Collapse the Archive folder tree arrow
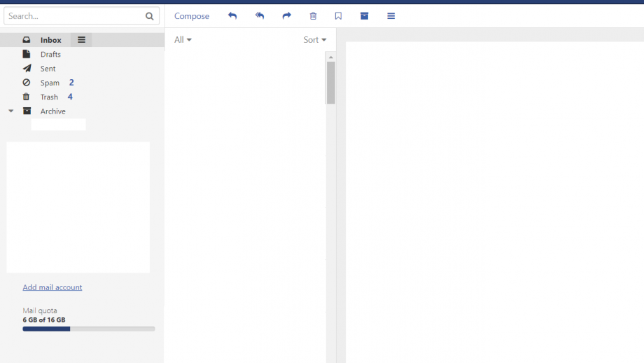644x363 pixels. click(11, 111)
